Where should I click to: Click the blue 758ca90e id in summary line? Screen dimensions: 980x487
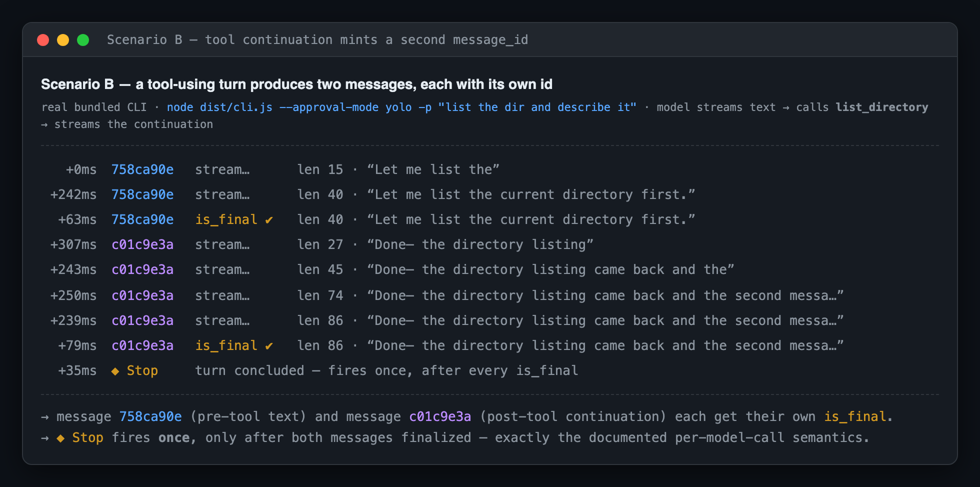[x=150, y=416]
